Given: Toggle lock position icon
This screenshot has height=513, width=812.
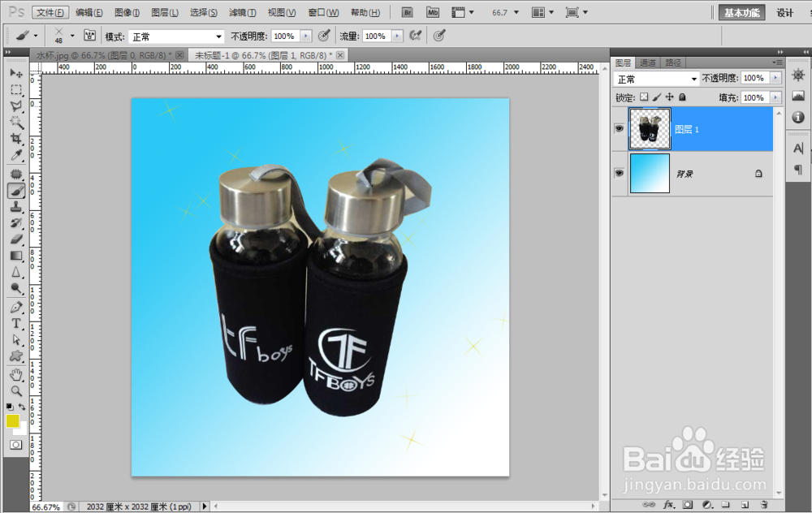Looking at the screenshot, I should pos(670,97).
